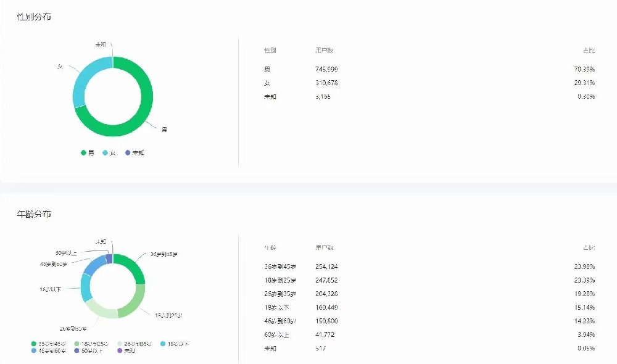Toggle 18岁以下 legend item in age chart
Viewport: 617px width, 364px height.
point(175,344)
